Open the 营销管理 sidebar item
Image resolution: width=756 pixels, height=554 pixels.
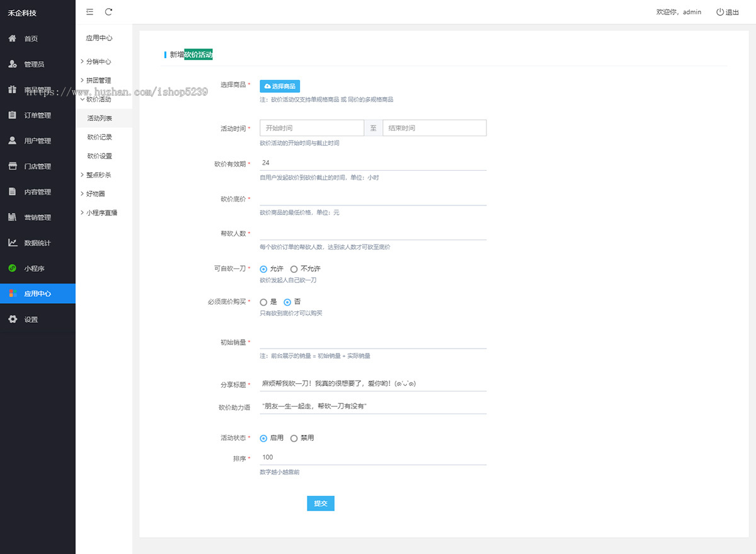click(x=38, y=217)
